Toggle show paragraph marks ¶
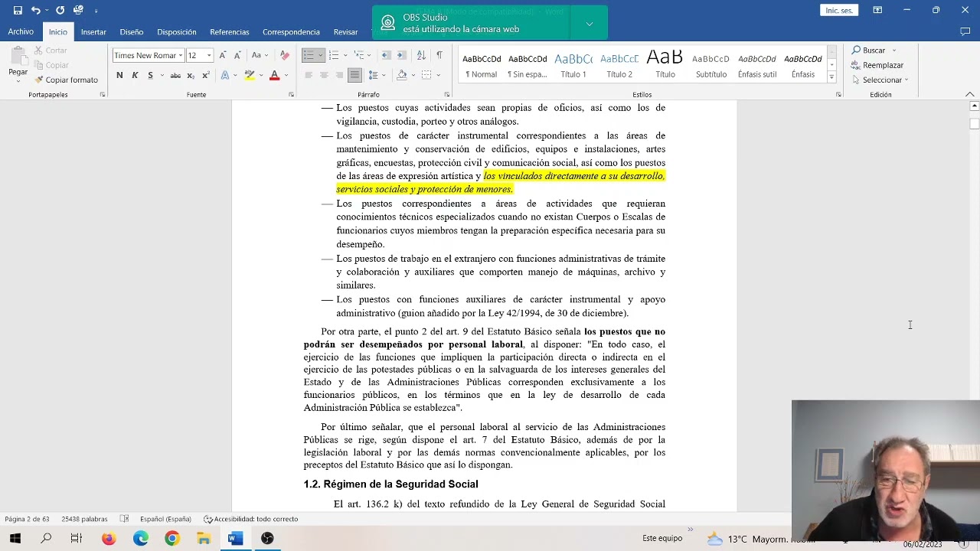 coord(439,55)
